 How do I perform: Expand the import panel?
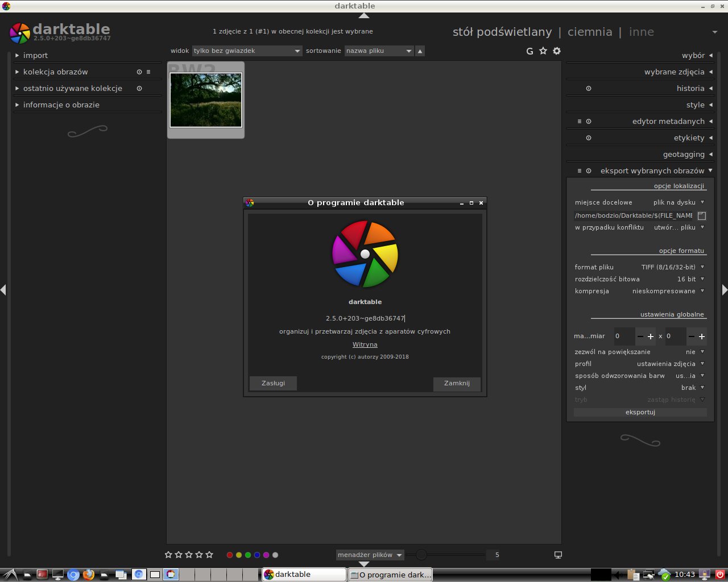[35, 56]
